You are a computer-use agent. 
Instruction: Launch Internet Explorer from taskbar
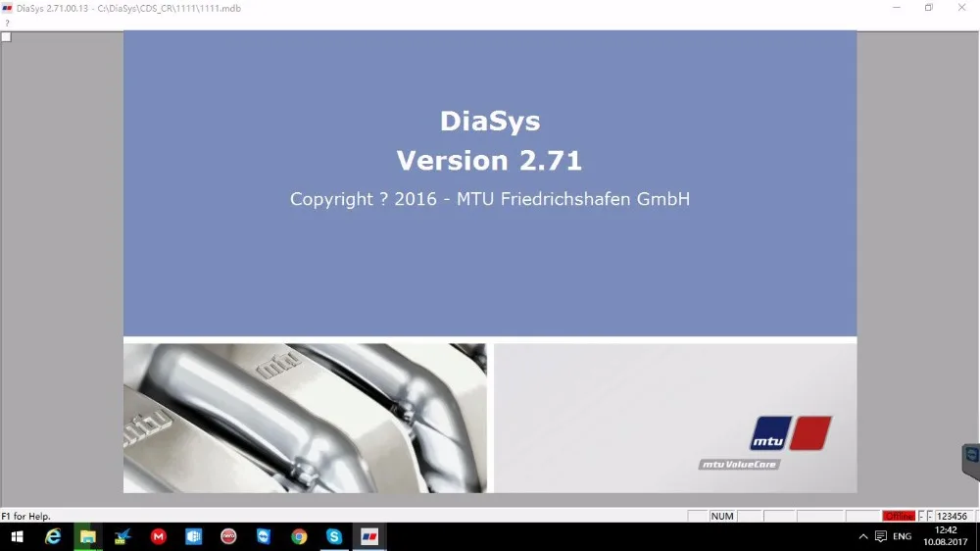click(x=53, y=536)
